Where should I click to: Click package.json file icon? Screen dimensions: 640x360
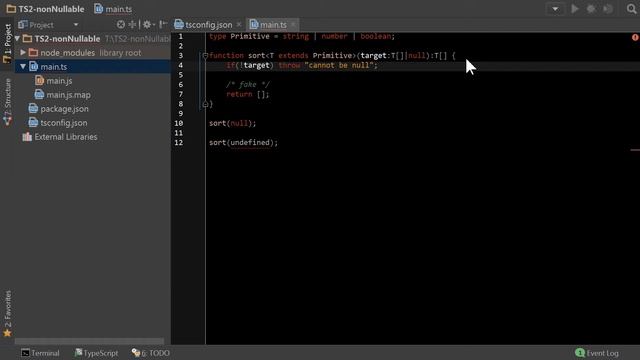coord(33,109)
